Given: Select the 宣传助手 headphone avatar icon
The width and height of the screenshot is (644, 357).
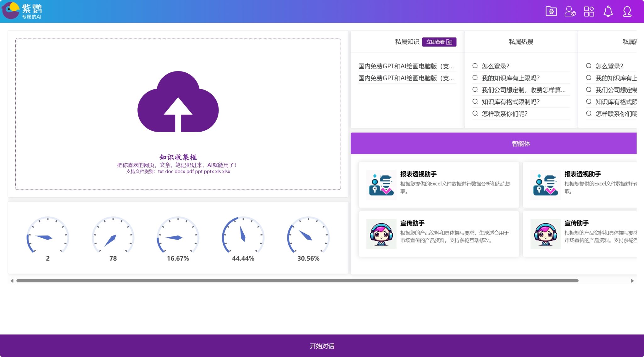Looking at the screenshot, I should [381, 234].
